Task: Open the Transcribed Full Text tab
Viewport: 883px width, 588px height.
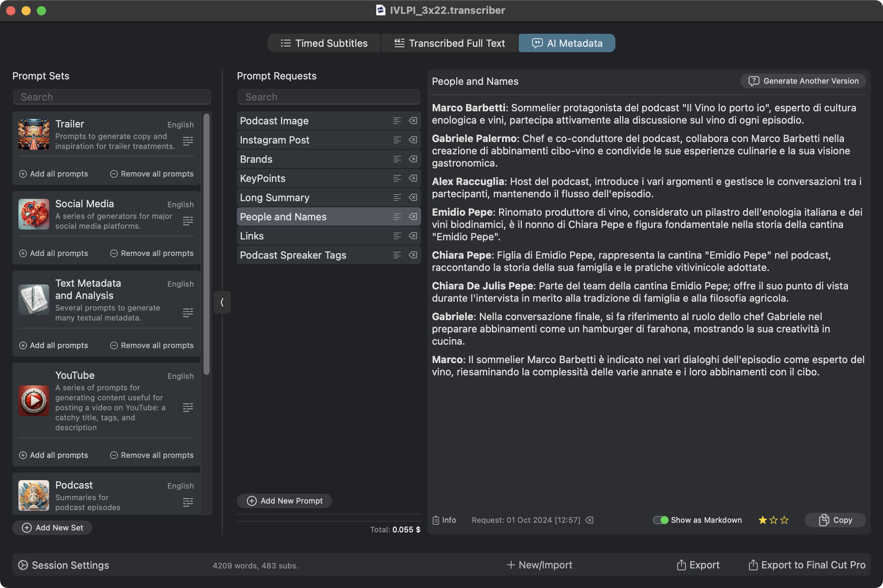Action: click(450, 43)
